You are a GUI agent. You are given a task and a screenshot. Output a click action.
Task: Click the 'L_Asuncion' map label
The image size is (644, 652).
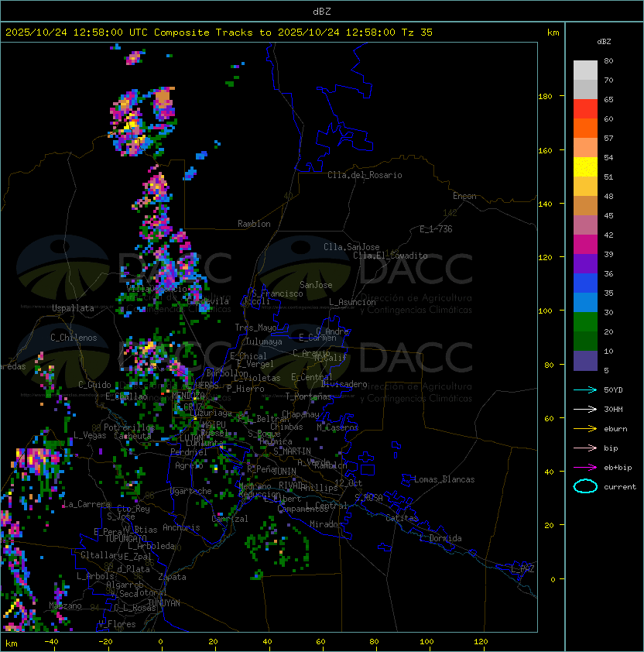click(352, 302)
